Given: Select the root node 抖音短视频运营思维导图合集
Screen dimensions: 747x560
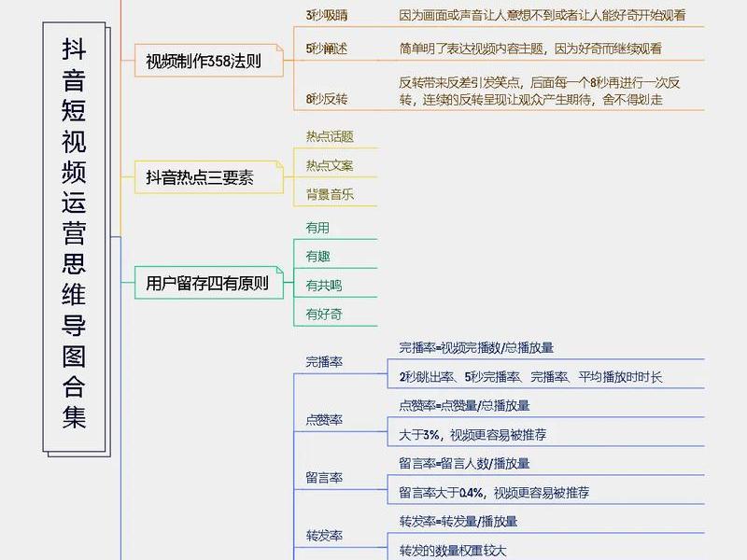Looking at the screenshot, I should tap(75, 237).
